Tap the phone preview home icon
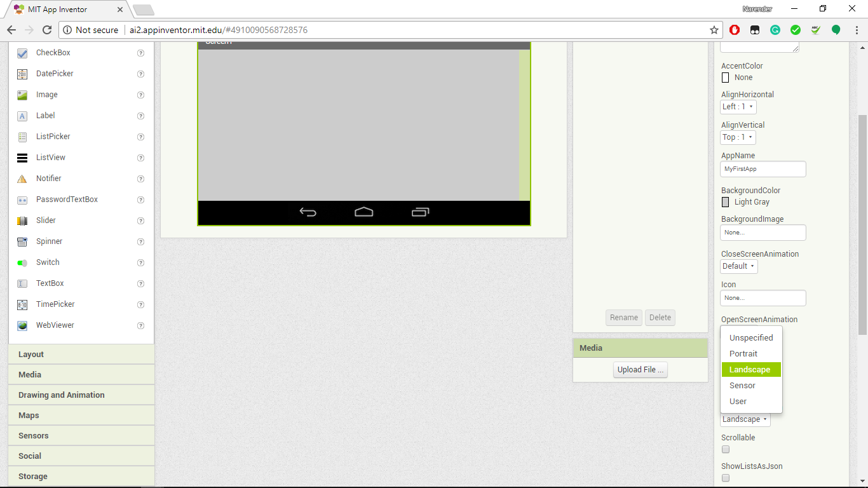This screenshot has height=488, width=868. coord(364,212)
